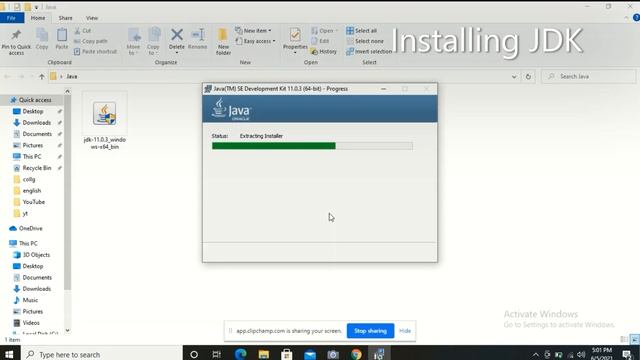This screenshot has height=360, width=640.
Task: Click the Search Java field
Action: coord(589,76)
